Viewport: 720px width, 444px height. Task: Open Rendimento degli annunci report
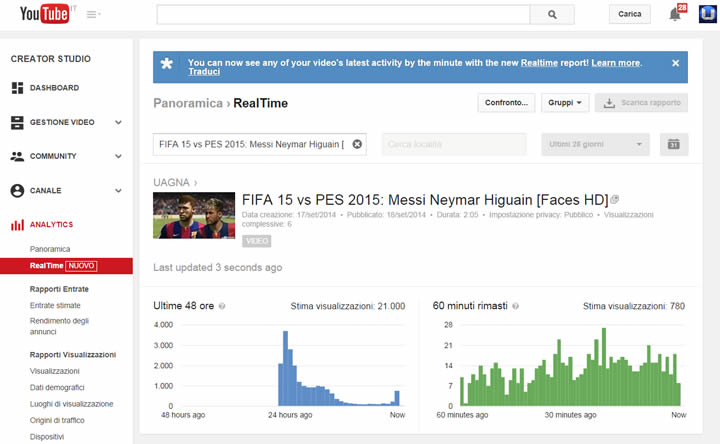click(59, 326)
